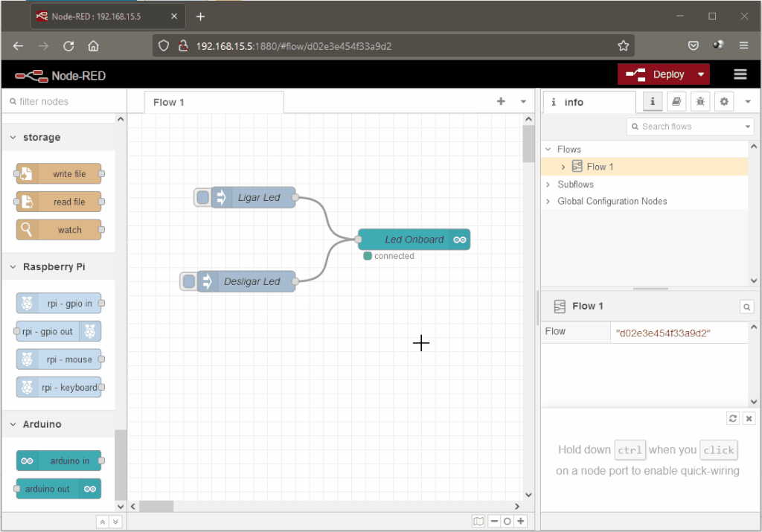Screen dimensions: 762x532
Task: Zoom out the workspace with minus
Action: tap(494, 522)
